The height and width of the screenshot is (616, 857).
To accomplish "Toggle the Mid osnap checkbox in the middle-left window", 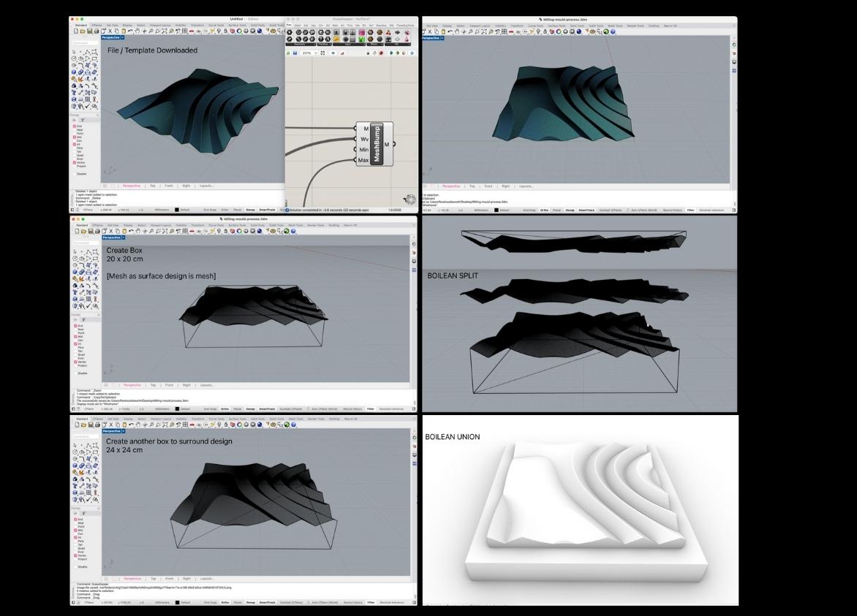I will pos(75,337).
